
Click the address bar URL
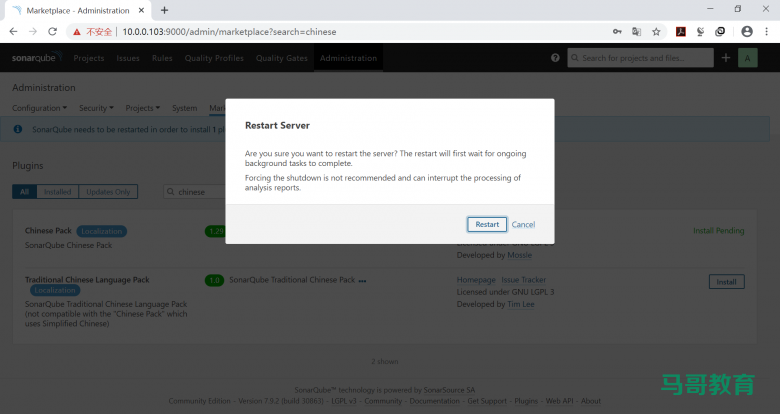[x=229, y=32]
